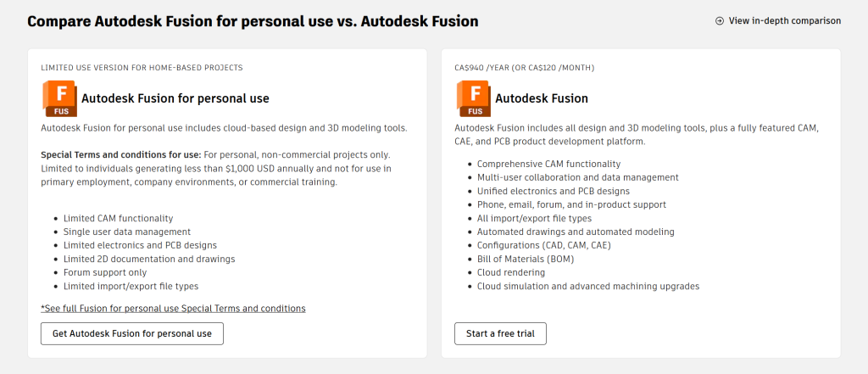Click the Limited CAM functionality list item

(x=118, y=218)
